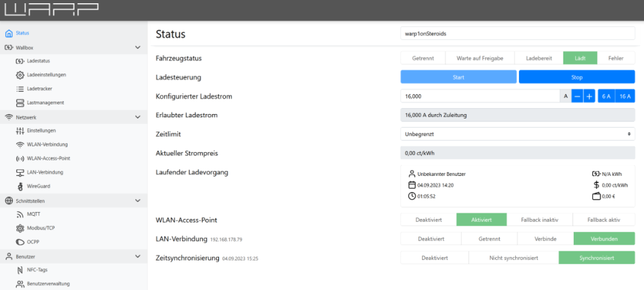The image size is (644, 290).
Task: Open WireGuard page via its icon
Action: [x=19, y=186]
